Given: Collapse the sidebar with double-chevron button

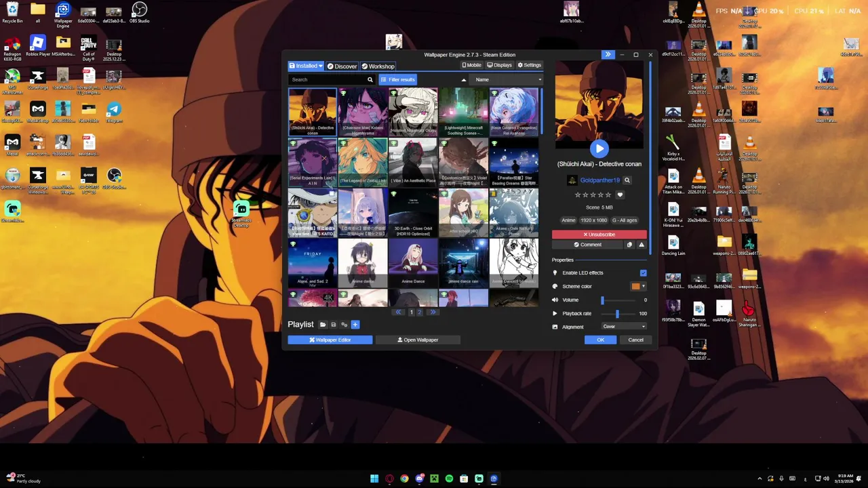Looking at the screenshot, I should [608, 54].
